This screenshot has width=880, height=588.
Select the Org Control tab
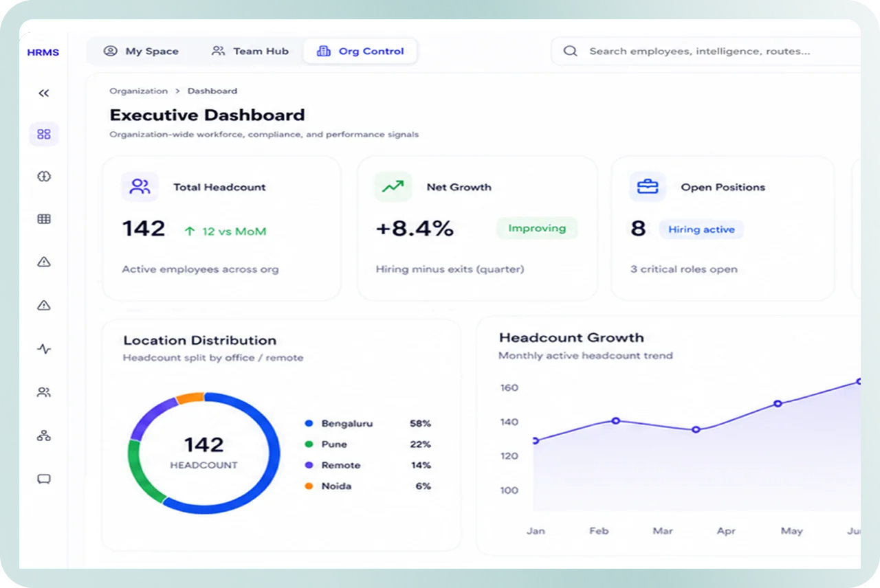click(360, 51)
